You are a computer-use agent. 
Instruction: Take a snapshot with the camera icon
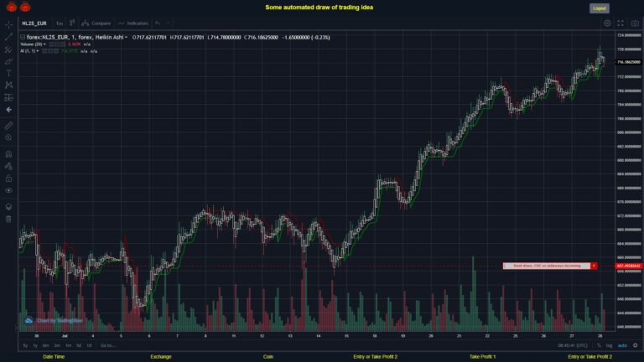[635, 23]
